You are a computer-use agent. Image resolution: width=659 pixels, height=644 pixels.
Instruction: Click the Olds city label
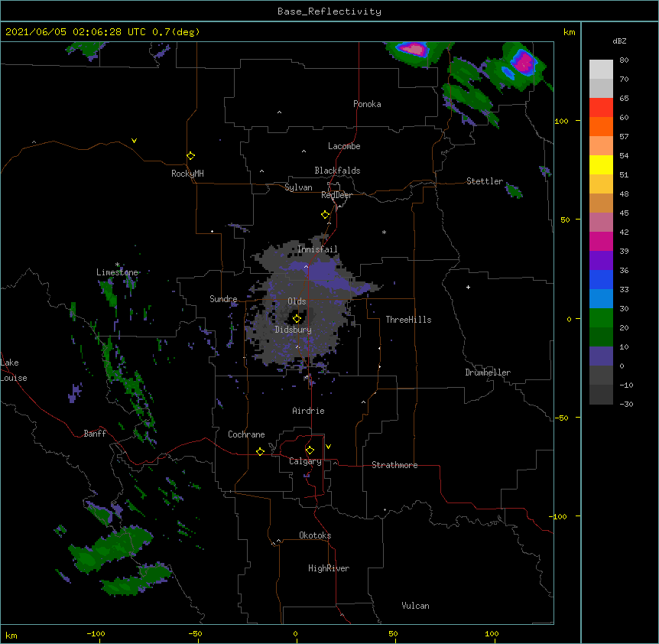point(297,301)
